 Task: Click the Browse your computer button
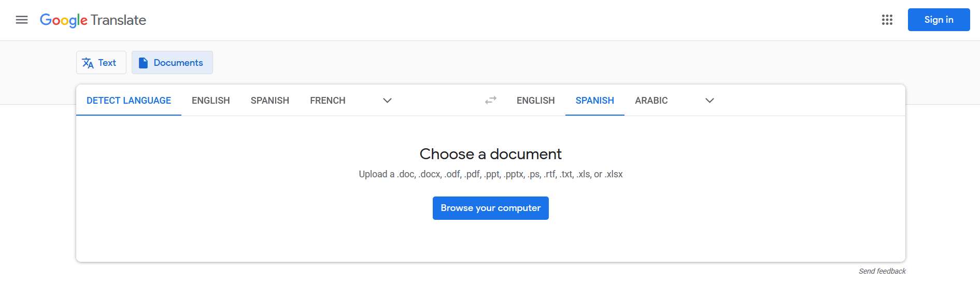point(490,208)
